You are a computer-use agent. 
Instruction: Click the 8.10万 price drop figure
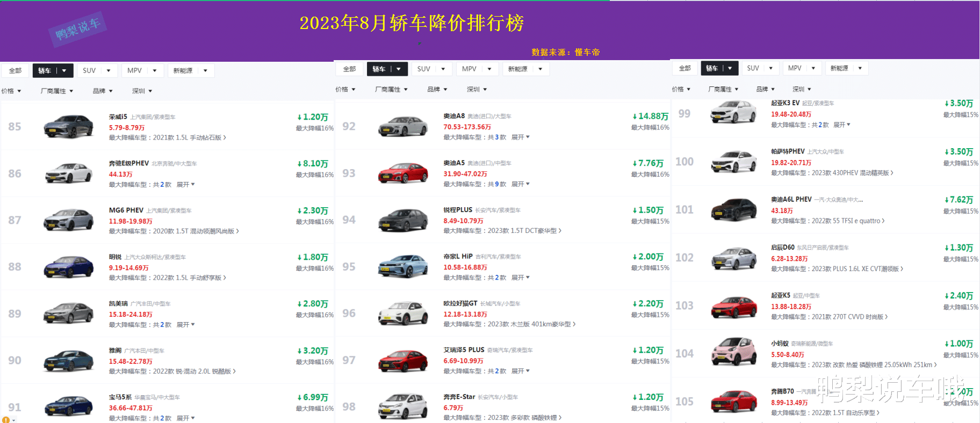coord(312,164)
